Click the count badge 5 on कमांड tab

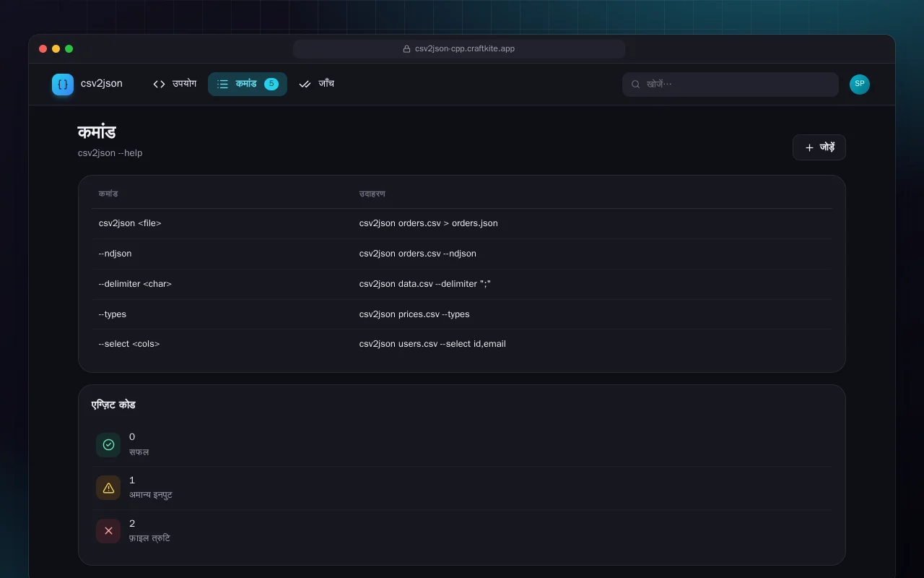tap(271, 84)
